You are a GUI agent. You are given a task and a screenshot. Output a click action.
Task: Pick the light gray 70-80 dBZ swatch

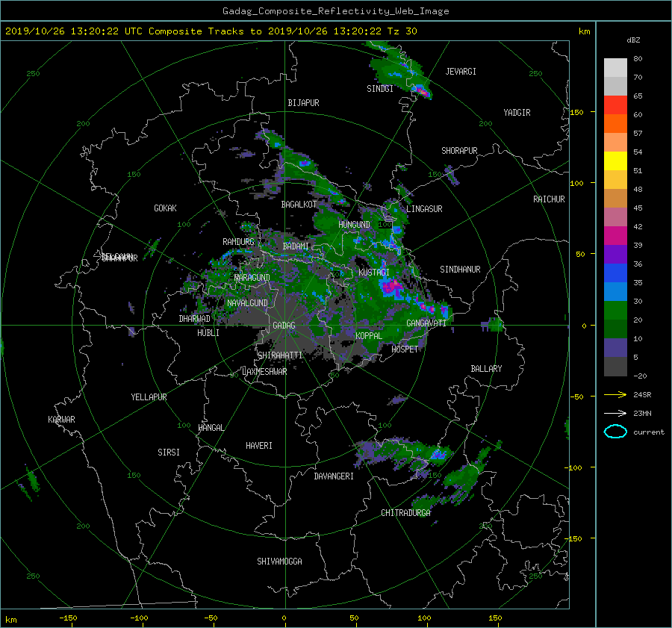click(x=615, y=68)
